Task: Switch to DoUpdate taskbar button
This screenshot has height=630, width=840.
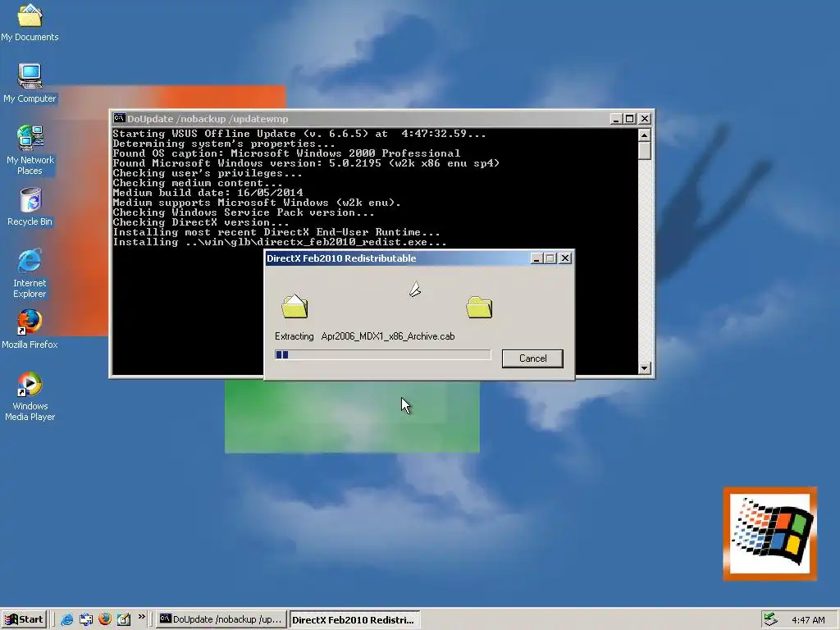Action: click(x=221, y=619)
